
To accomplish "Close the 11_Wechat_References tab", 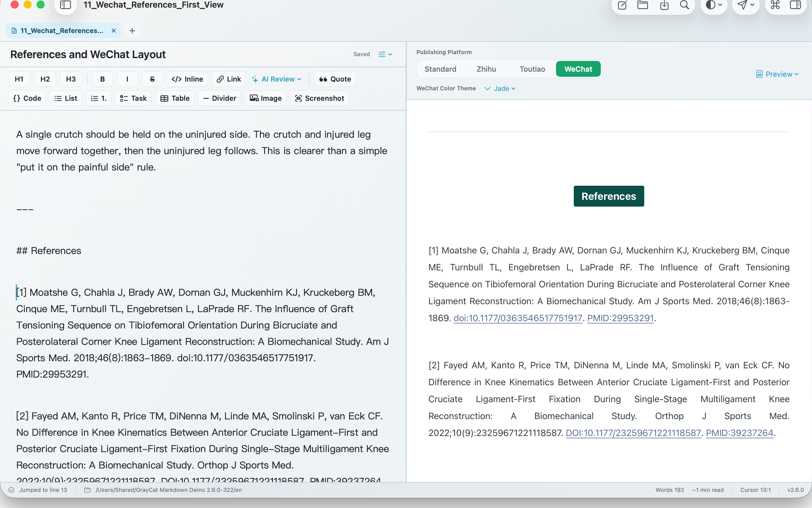I will (114, 30).
